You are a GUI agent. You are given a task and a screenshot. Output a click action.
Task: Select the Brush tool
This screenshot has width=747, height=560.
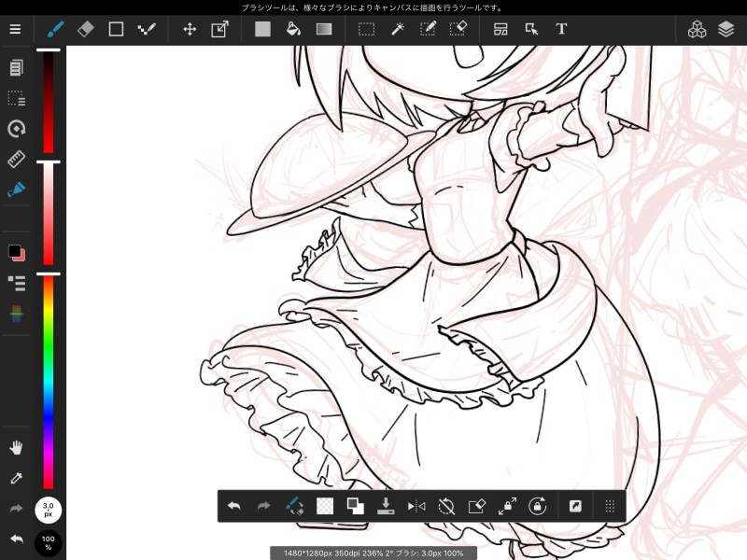56,29
